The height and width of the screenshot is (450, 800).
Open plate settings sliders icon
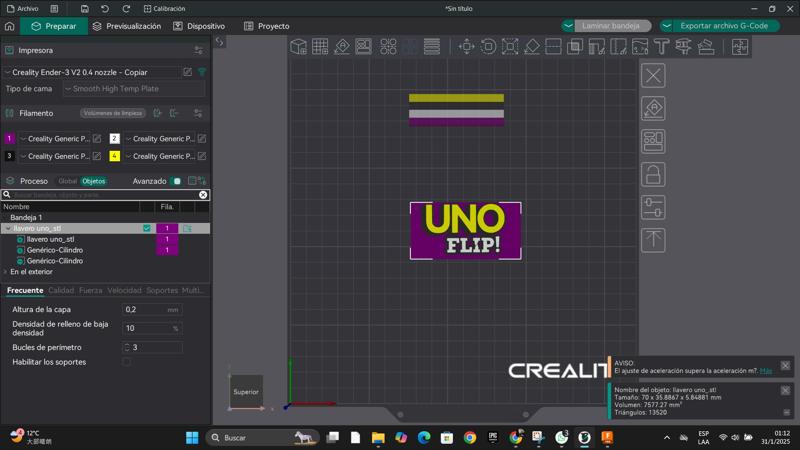[x=653, y=208]
